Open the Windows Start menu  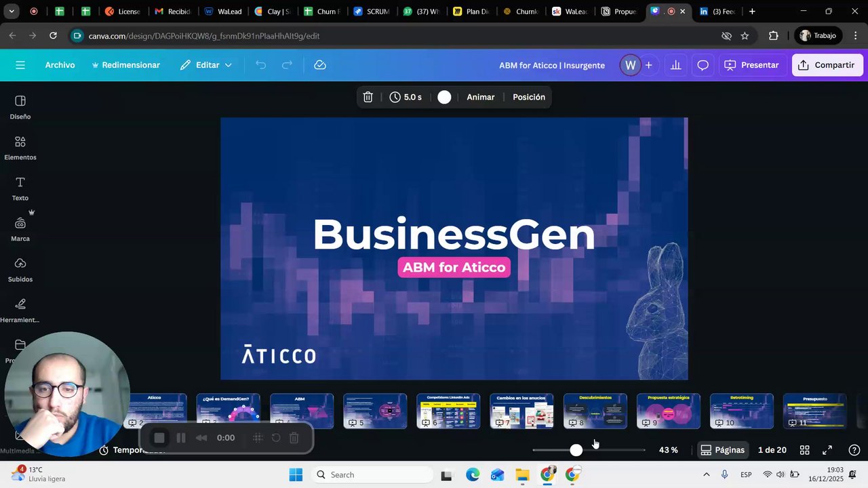pos(296,474)
